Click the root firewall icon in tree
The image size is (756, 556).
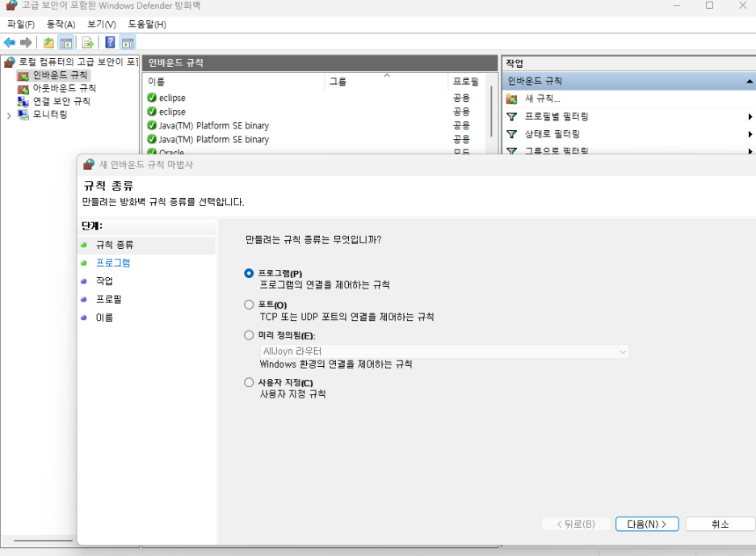(10, 61)
